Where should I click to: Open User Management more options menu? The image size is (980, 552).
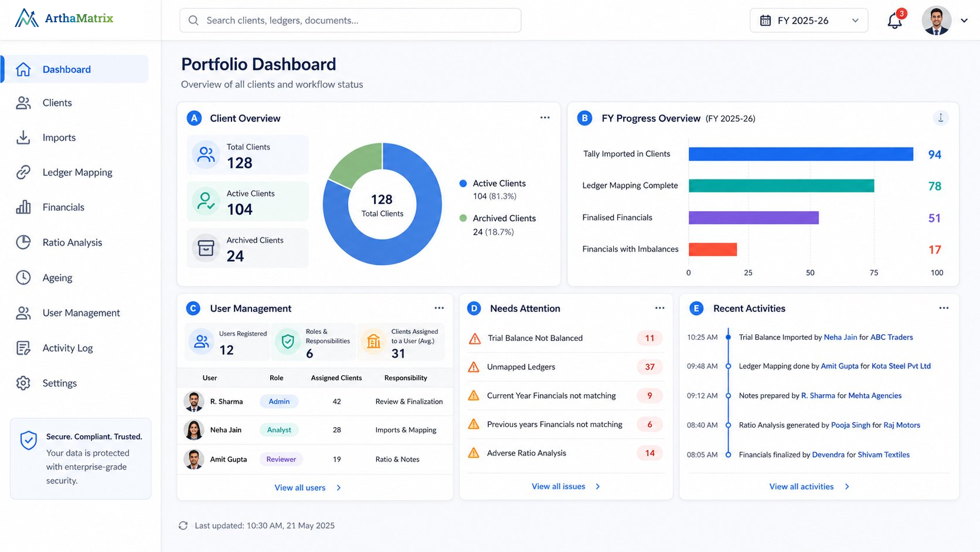439,308
